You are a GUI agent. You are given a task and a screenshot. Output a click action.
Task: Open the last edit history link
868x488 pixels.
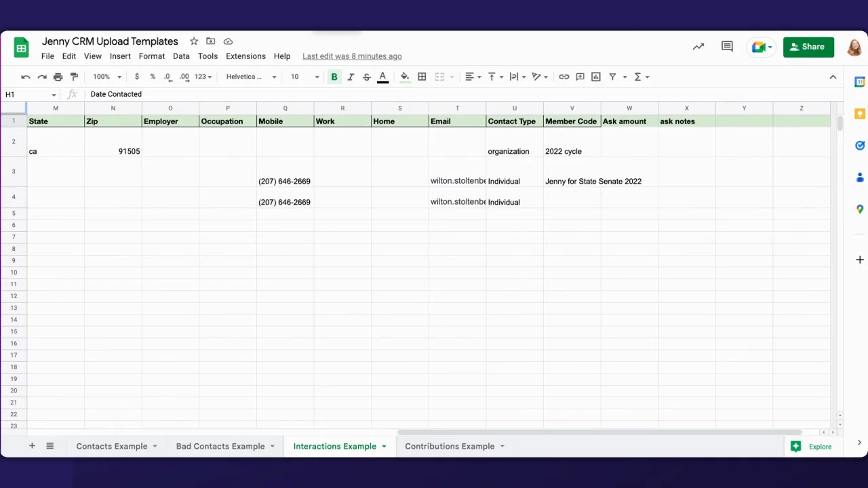(x=352, y=56)
